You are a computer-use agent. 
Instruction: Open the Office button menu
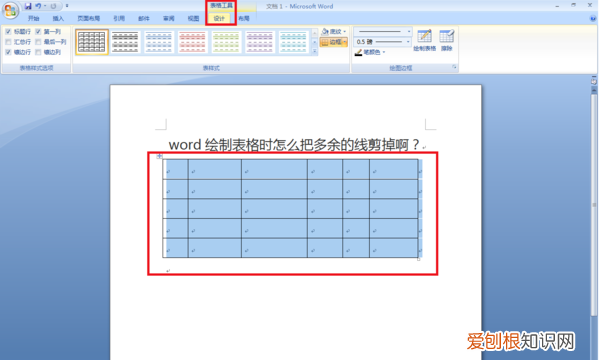pyautogui.click(x=11, y=10)
